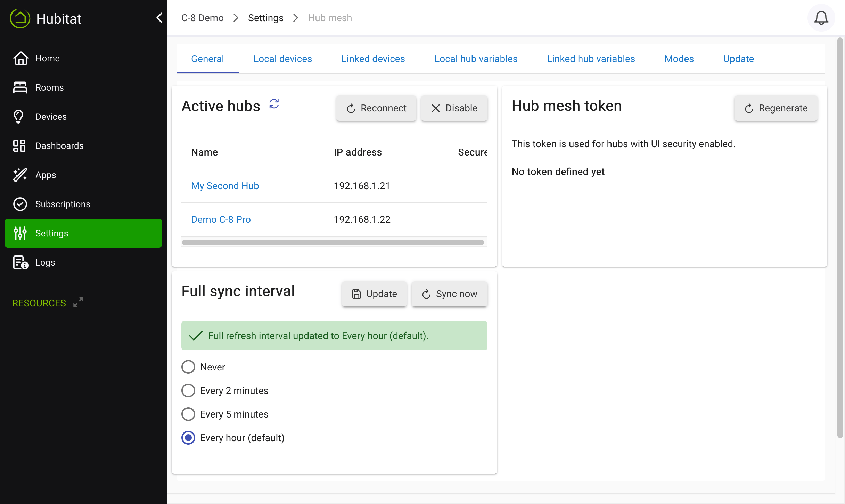
Task: Click the page vertical scrollbar
Action: (840, 238)
